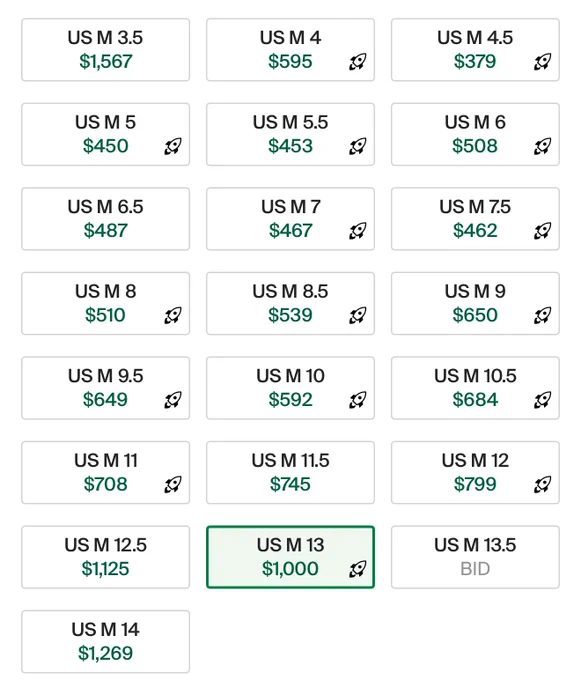The width and height of the screenshot is (581, 680).
Task: Click the rocket icon on US M 4.5
Action: click(542, 62)
